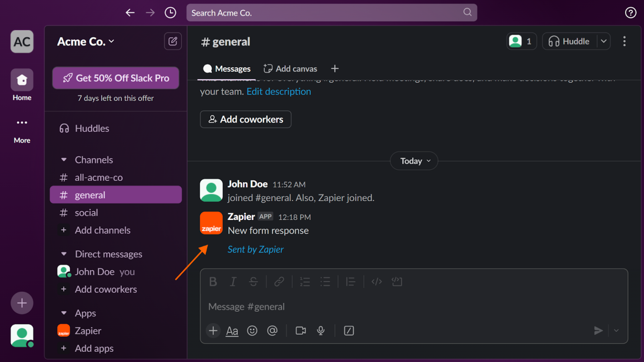The image size is (644, 362).
Task: Record a video clip from the composer
Action: click(x=300, y=331)
